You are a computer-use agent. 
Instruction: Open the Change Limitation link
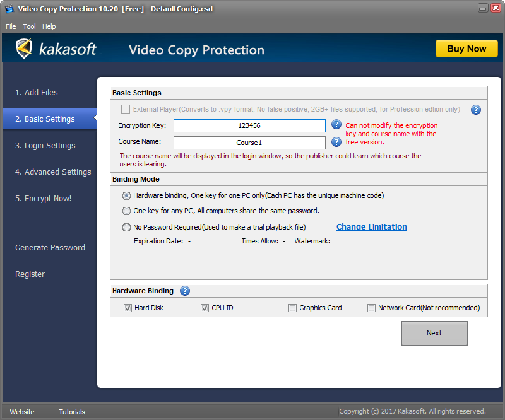coord(371,226)
